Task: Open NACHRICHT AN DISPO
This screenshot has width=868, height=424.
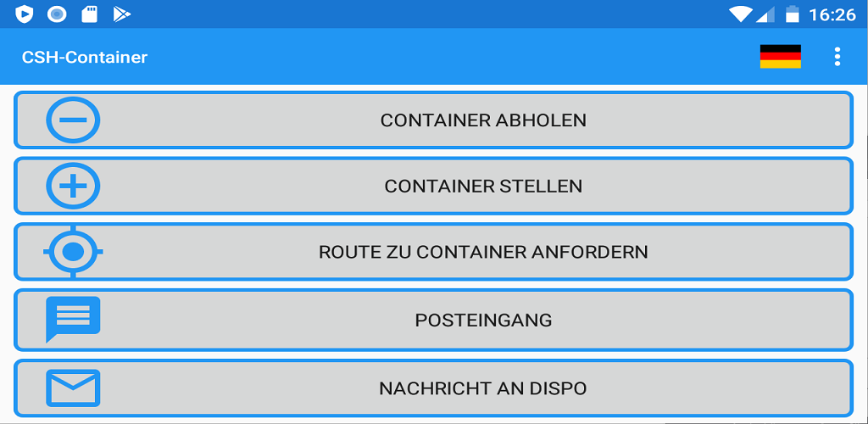Action: tap(433, 388)
